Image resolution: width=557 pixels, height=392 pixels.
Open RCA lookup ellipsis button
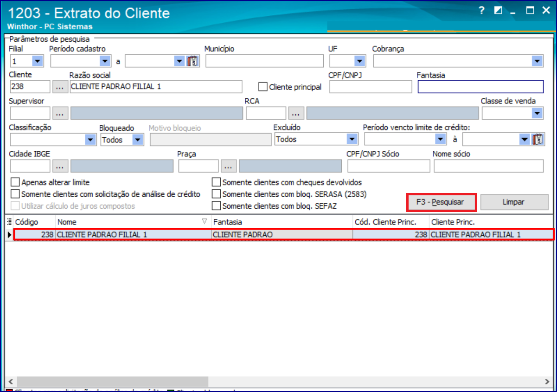tap(296, 113)
